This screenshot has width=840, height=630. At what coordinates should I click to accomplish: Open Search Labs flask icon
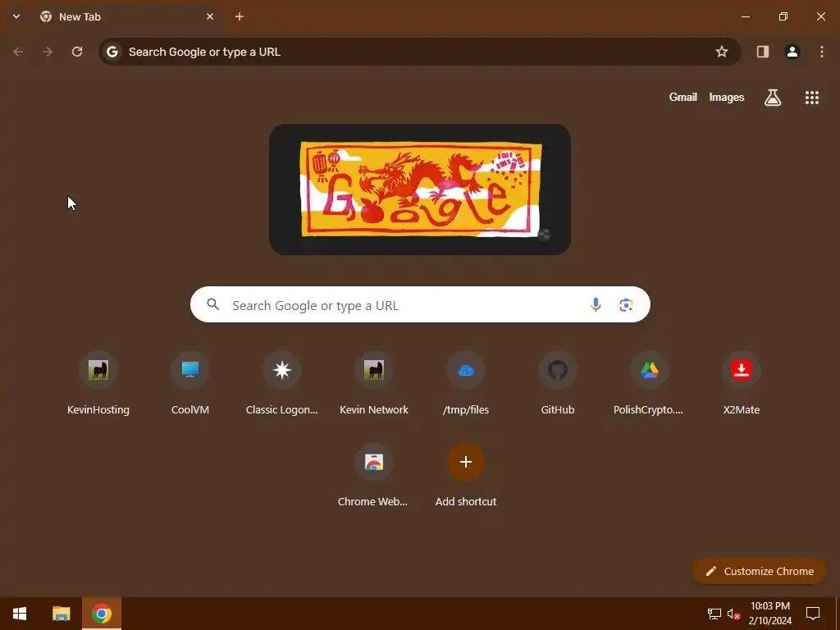(773, 98)
